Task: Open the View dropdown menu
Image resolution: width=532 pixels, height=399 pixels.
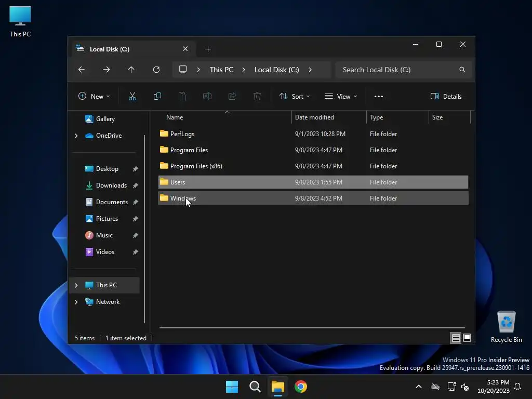Action: coord(341,96)
